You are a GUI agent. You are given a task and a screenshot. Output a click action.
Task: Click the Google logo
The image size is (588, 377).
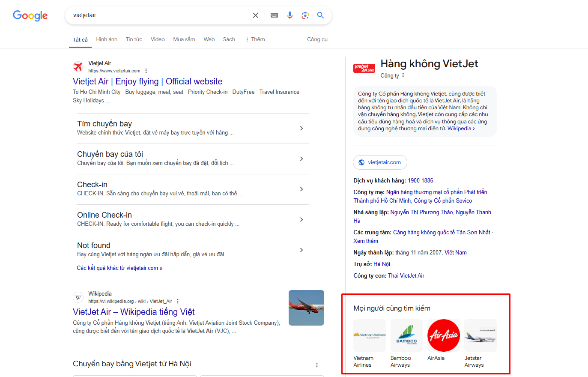click(x=30, y=15)
